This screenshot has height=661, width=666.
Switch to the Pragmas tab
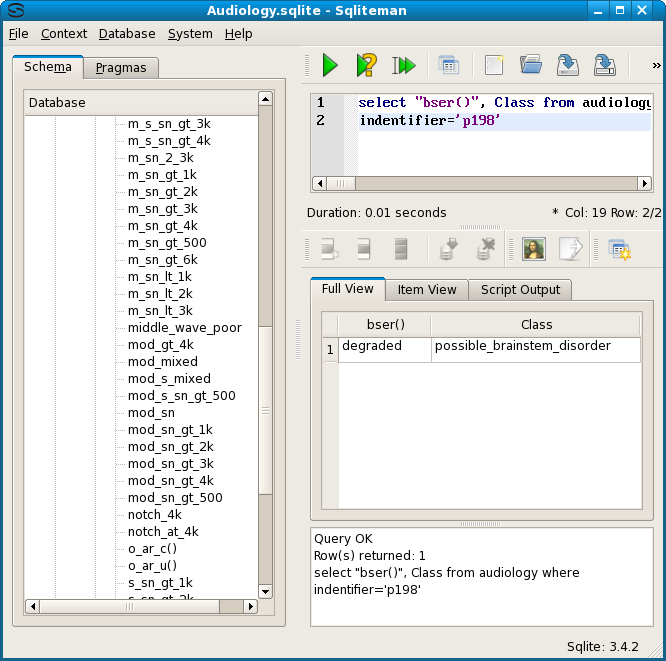coord(121,68)
